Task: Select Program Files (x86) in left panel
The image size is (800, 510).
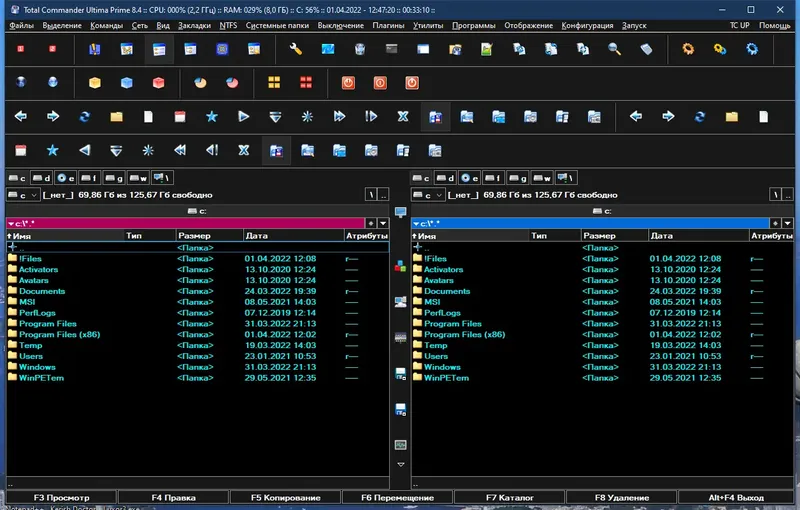Action: pyautogui.click(x=59, y=335)
